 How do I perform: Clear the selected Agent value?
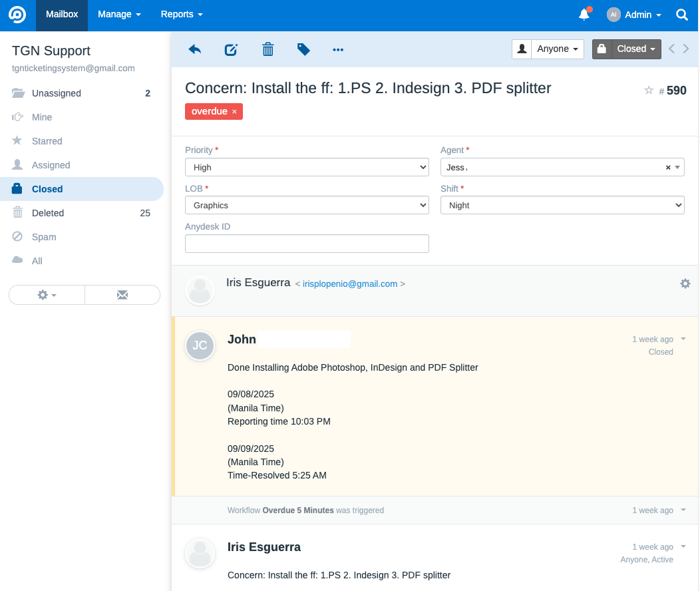pos(668,168)
